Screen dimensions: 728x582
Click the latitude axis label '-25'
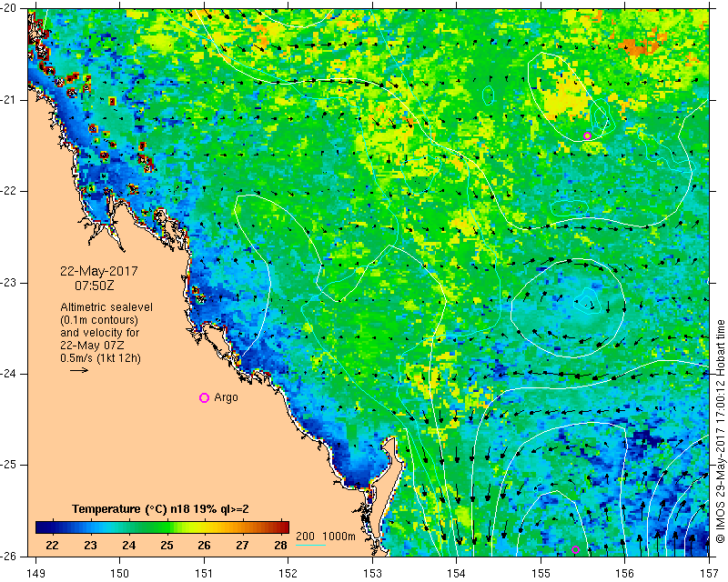9,465
